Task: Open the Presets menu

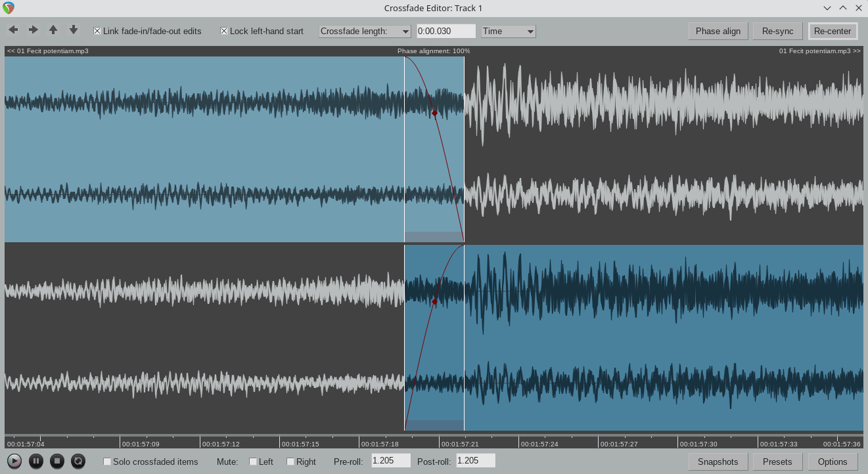Action: (777, 462)
